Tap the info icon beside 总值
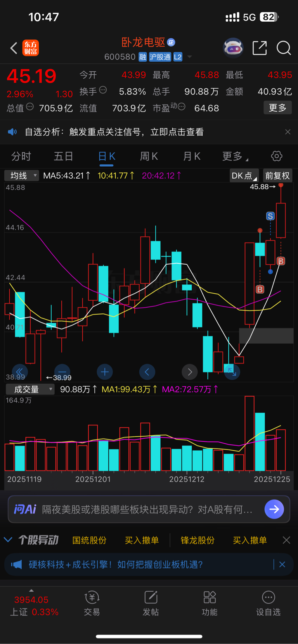 point(30,107)
